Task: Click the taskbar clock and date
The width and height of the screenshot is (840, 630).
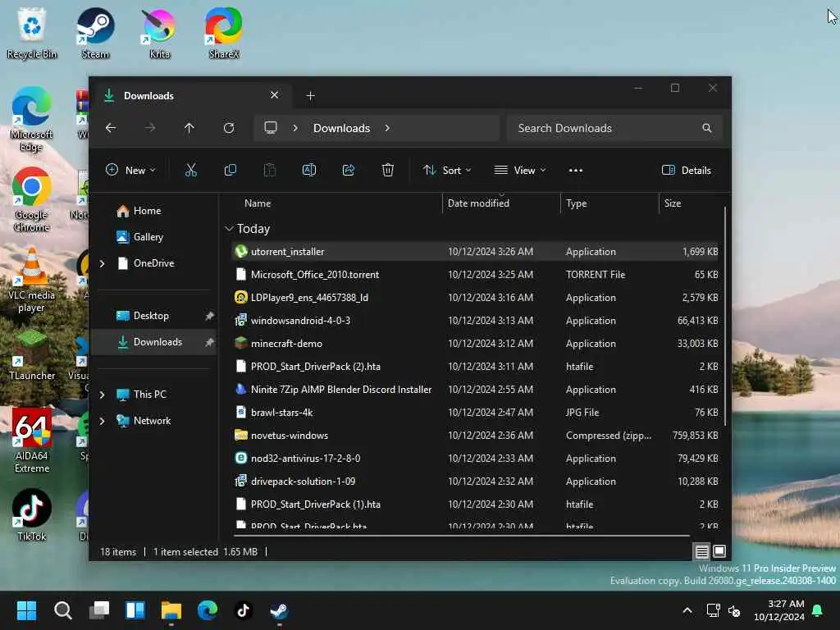Action: click(779, 610)
